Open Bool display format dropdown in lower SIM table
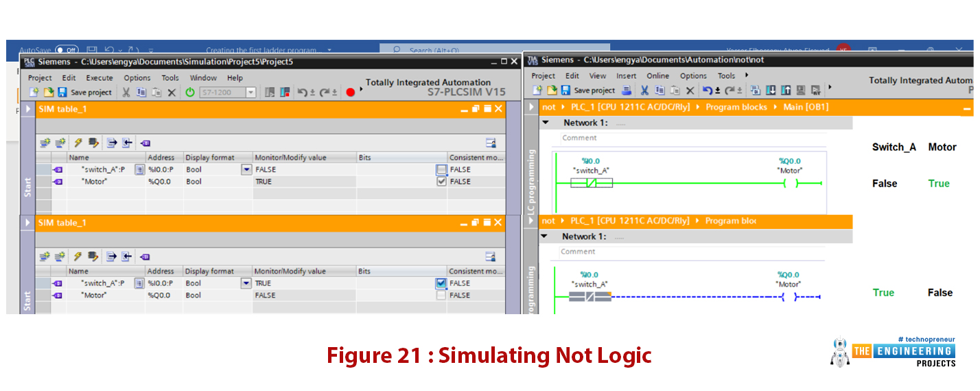The image size is (980, 391). pos(246,283)
